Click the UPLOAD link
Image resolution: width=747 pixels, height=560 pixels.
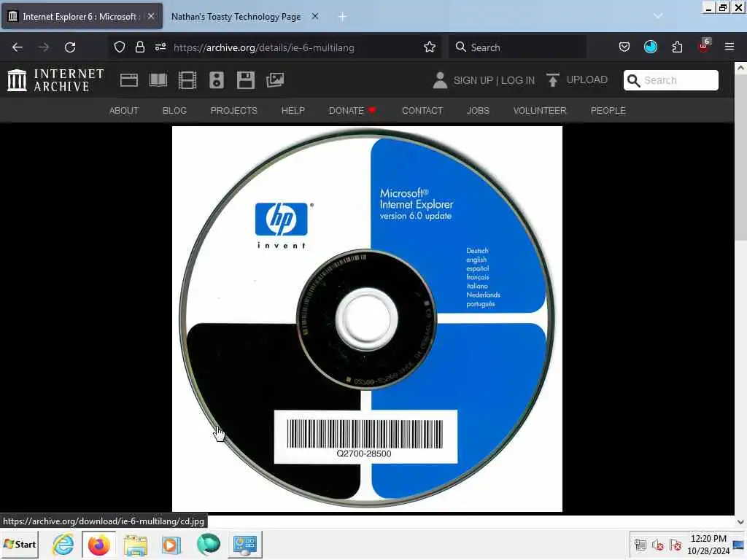coord(587,79)
